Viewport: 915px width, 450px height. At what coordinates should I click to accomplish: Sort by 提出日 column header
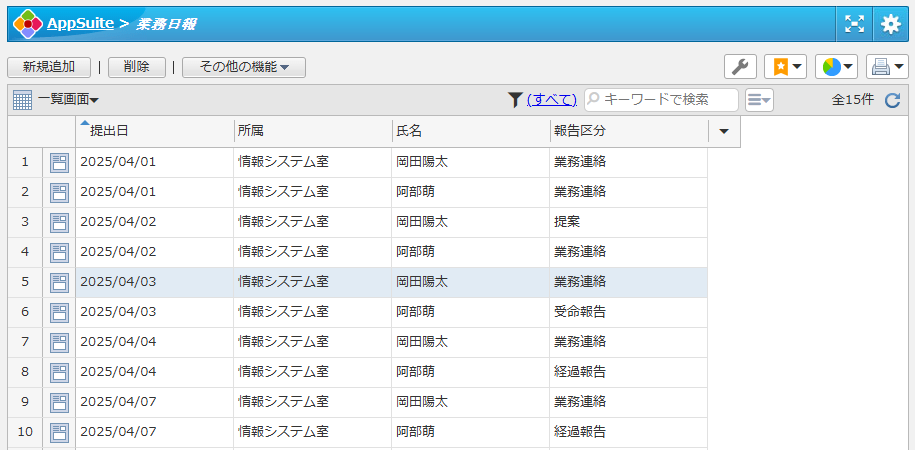[x=110, y=131]
